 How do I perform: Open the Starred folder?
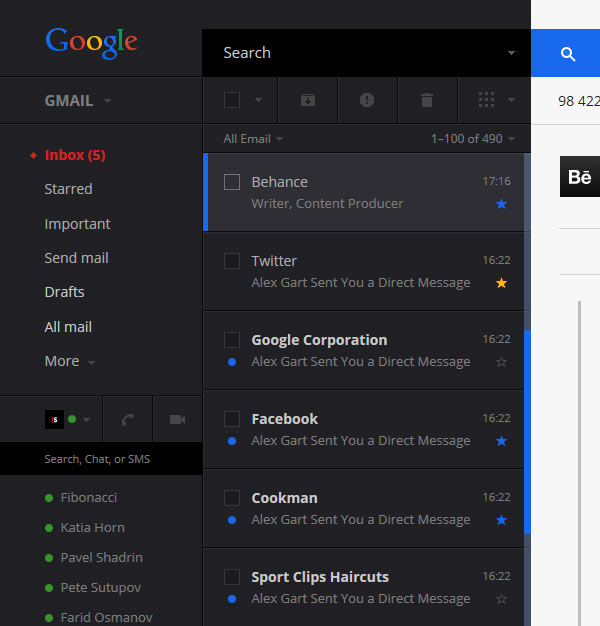pos(68,189)
